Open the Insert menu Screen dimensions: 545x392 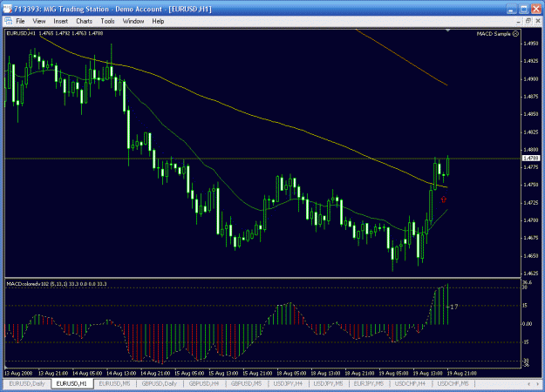60,21
